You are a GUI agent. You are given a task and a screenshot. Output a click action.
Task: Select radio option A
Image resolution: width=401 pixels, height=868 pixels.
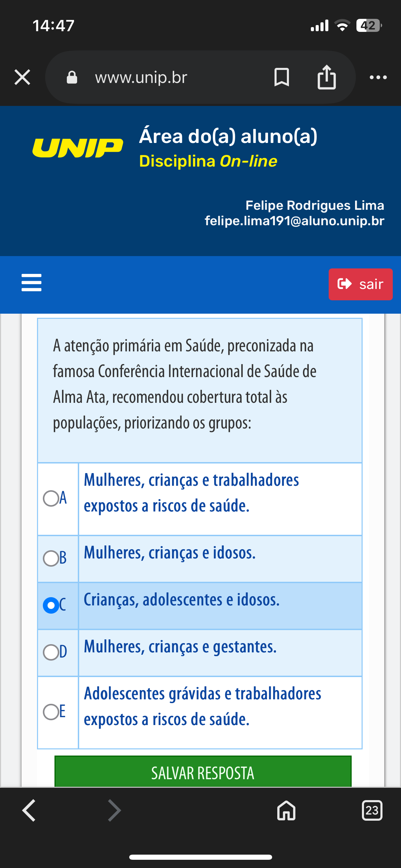(x=51, y=498)
